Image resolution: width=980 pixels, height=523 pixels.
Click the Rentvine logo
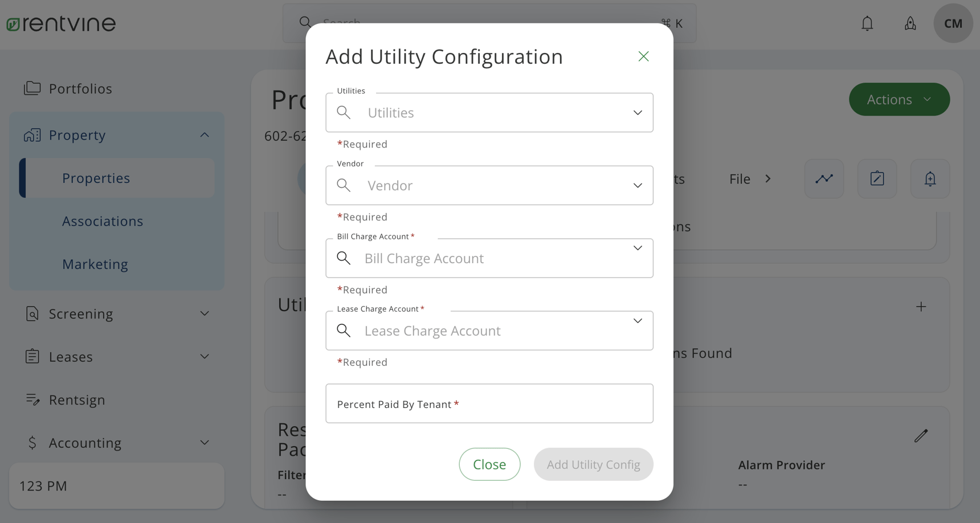pos(60,23)
